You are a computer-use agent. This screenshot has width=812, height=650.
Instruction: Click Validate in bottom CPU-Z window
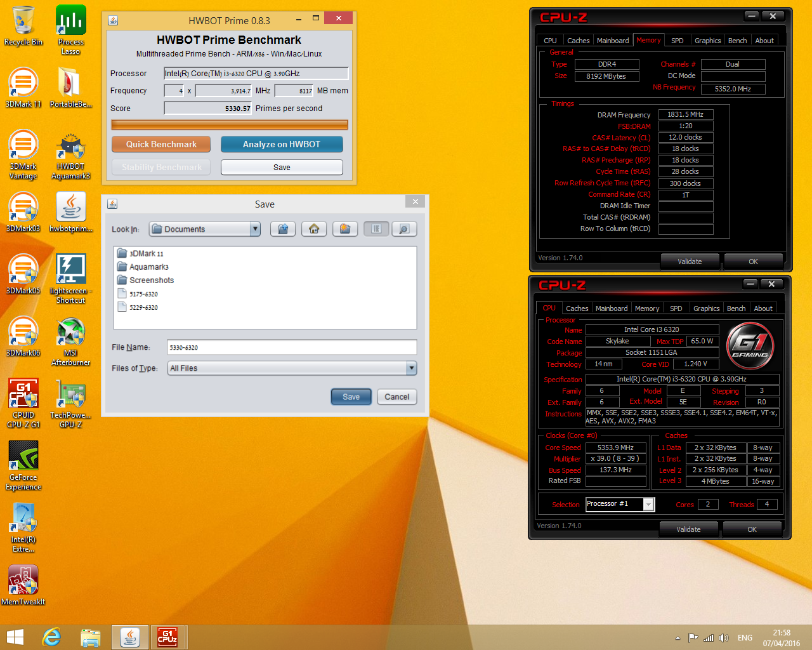(x=688, y=529)
